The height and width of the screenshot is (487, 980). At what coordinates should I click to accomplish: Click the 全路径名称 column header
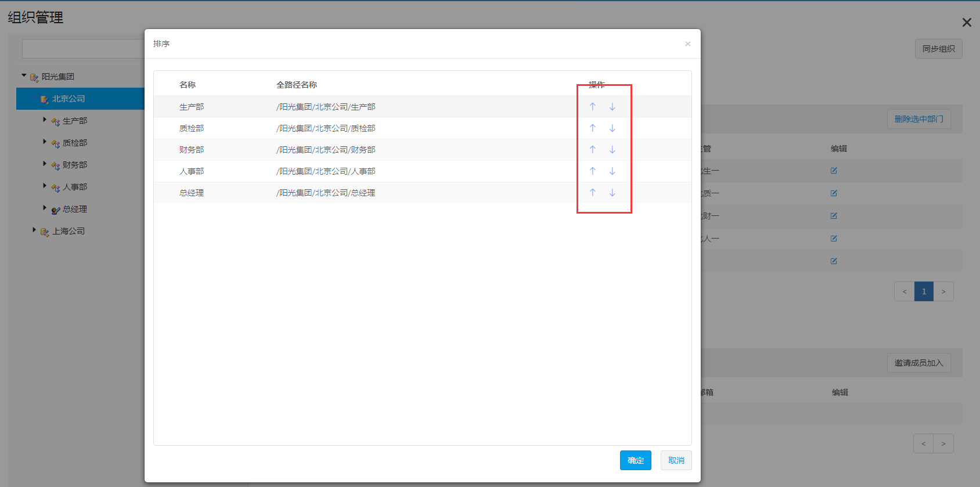(297, 85)
